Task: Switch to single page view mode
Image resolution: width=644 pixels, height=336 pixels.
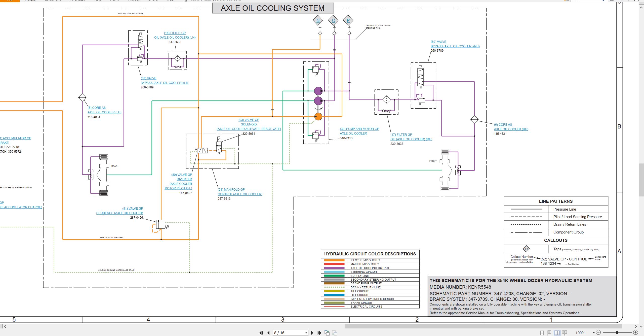Action: click(x=542, y=333)
